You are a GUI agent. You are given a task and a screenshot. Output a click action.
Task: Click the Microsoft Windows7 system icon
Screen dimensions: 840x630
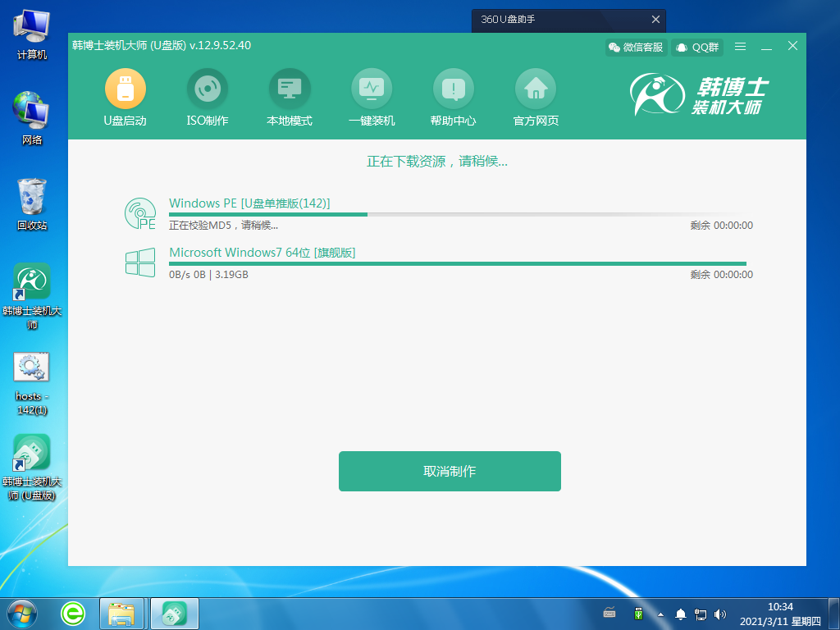(x=140, y=262)
